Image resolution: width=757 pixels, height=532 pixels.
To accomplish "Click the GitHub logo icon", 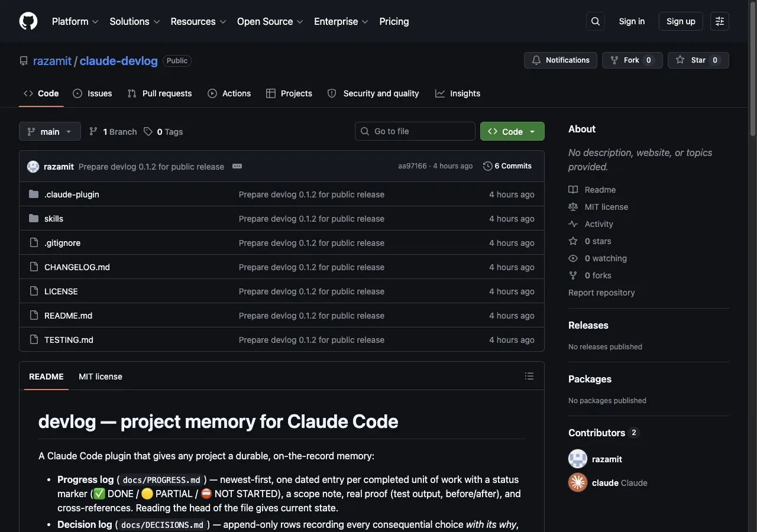I will tap(28, 21).
